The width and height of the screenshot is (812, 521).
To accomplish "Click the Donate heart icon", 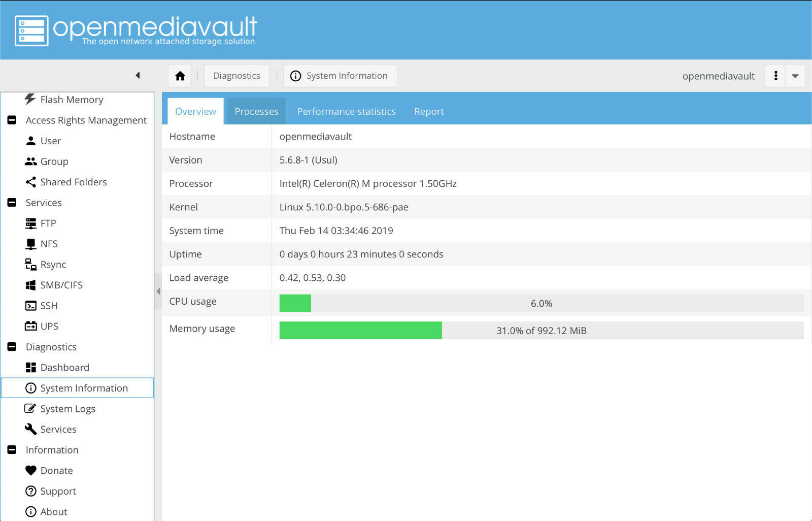I will pyautogui.click(x=30, y=470).
